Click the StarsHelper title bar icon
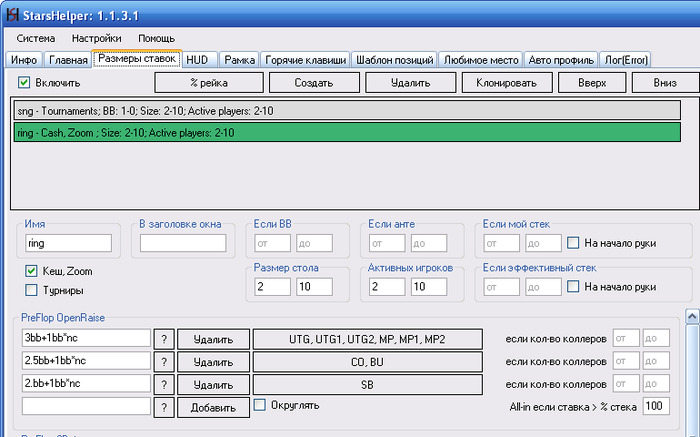The image size is (700, 437). tap(12, 15)
